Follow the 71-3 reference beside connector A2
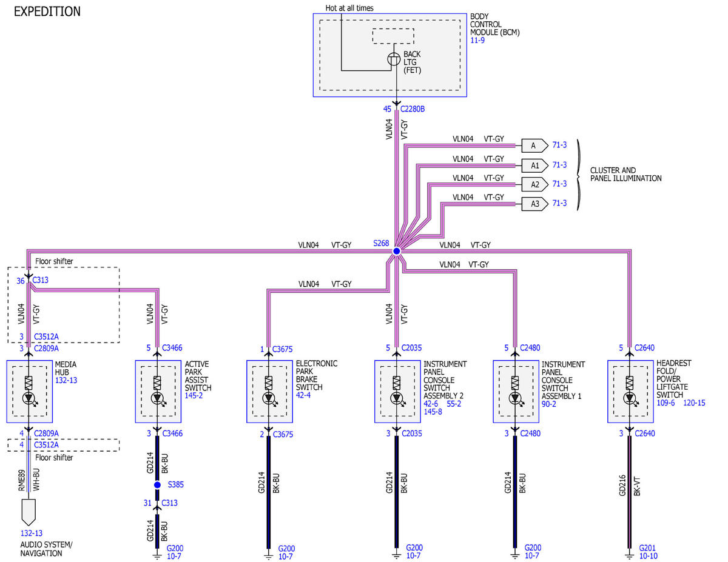728x562 pixels. pos(559,184)
